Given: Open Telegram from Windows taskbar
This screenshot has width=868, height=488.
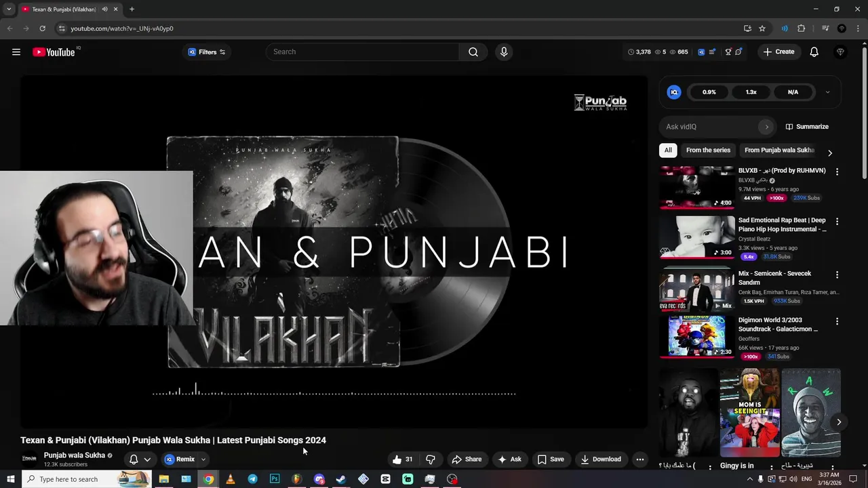Looking at the screenshot, I should [252, 479].
